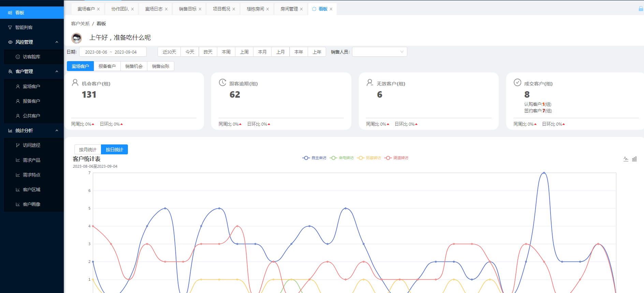Screen dimensions: 644x293
Task: Open 公共客户 in the sidebar
Action: point(34,116)
